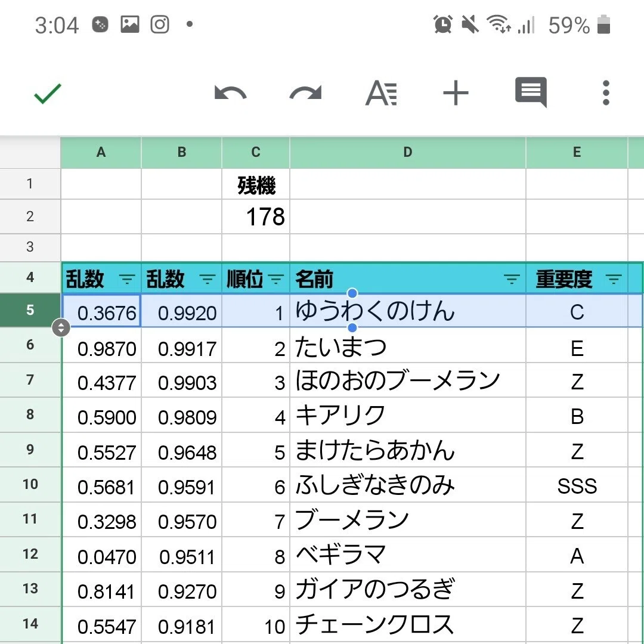
Task: Select column A header
Action: point(101,153)
